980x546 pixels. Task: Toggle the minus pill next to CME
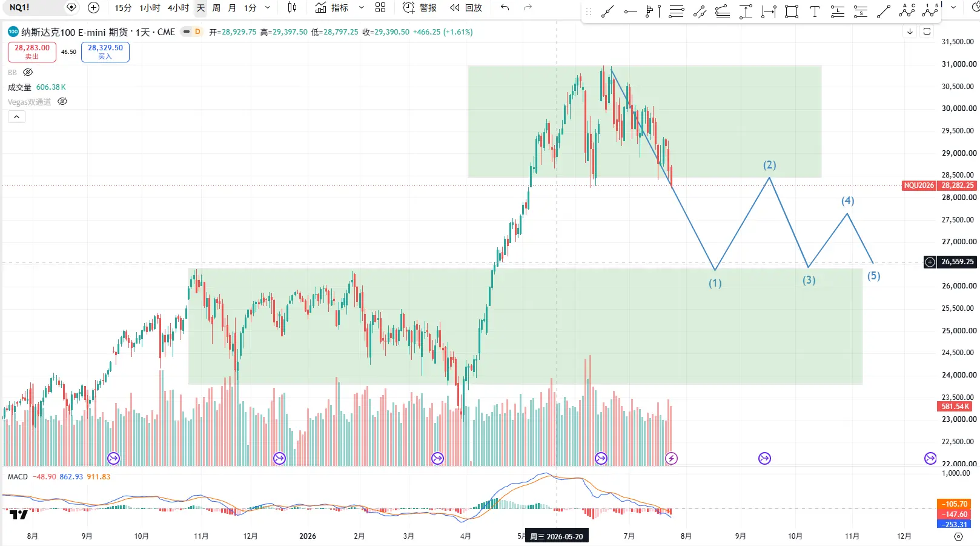[x=186, y=32]
